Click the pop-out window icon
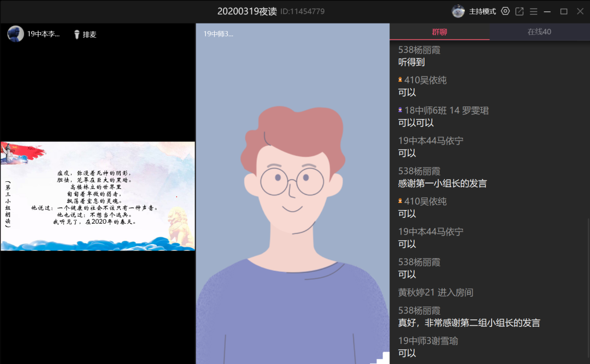 click(520, 11)
